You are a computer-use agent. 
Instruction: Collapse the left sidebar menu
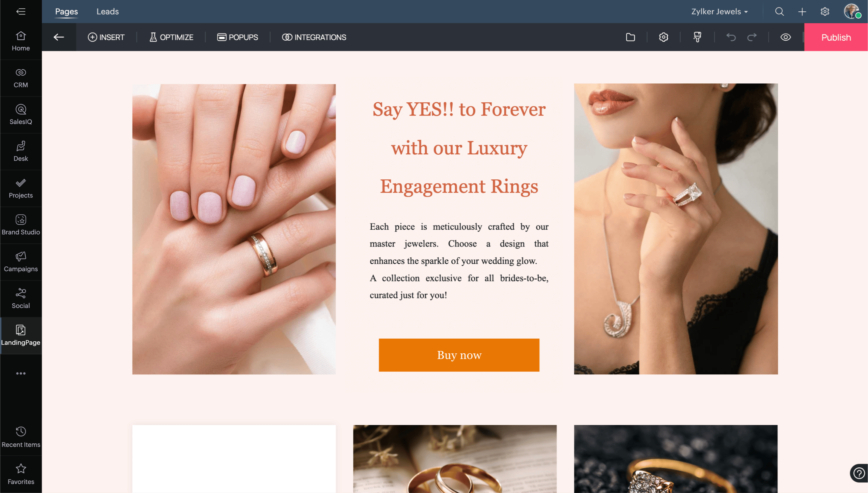[x=21, y=11]
